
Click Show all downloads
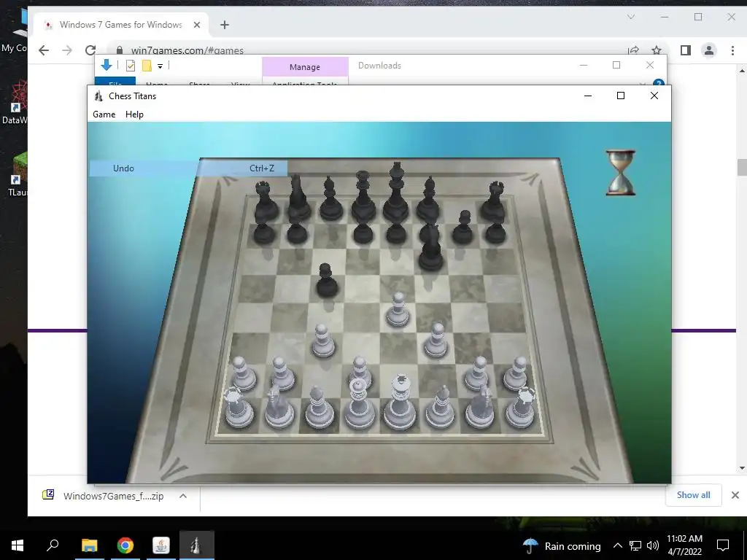pyautogui.click(x=693, y=495)
